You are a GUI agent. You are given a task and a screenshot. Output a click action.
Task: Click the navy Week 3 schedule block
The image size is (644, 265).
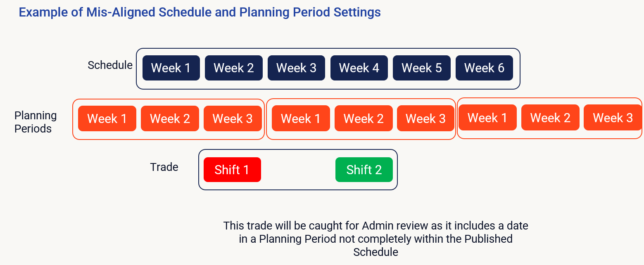click(x=296, y=68)
